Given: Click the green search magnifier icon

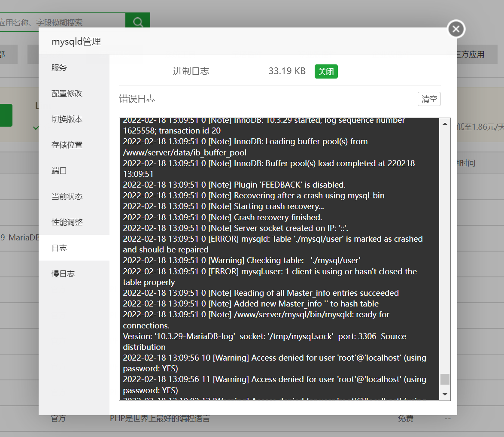Looking at the screenshot, I should (138, 22).
